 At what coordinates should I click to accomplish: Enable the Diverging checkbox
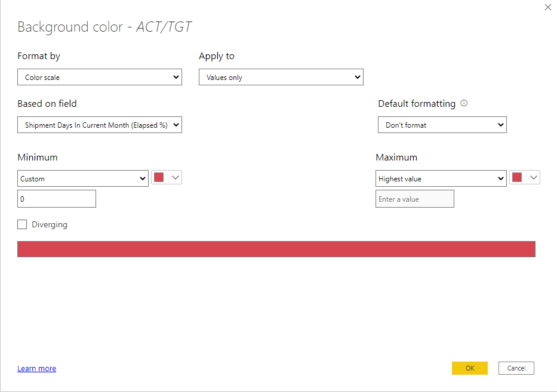coord(22,224)
